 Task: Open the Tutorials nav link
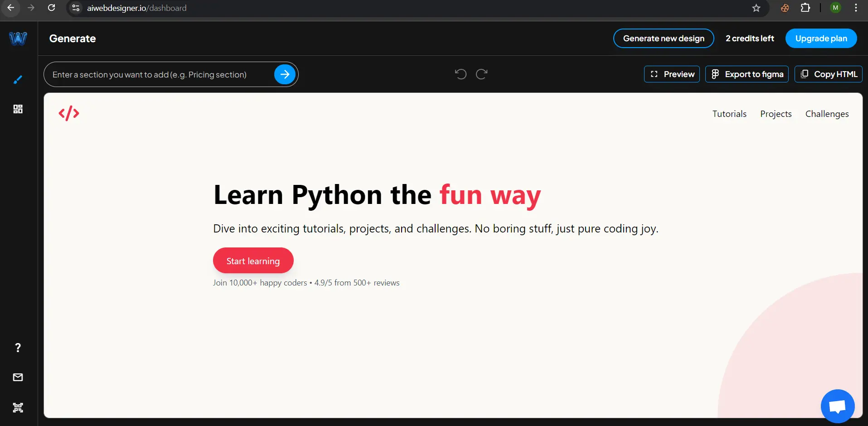point(729,114)
